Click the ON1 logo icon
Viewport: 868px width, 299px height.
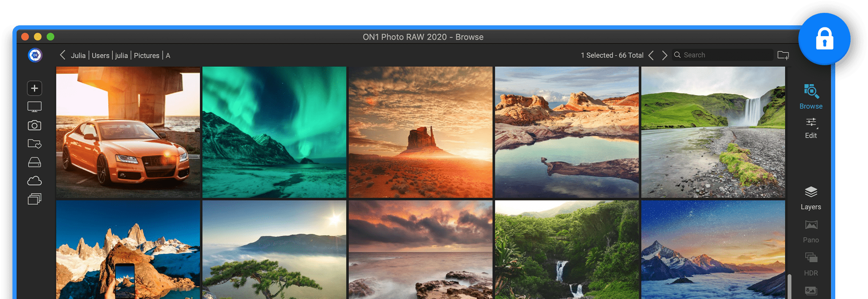(x=35, y=55)
